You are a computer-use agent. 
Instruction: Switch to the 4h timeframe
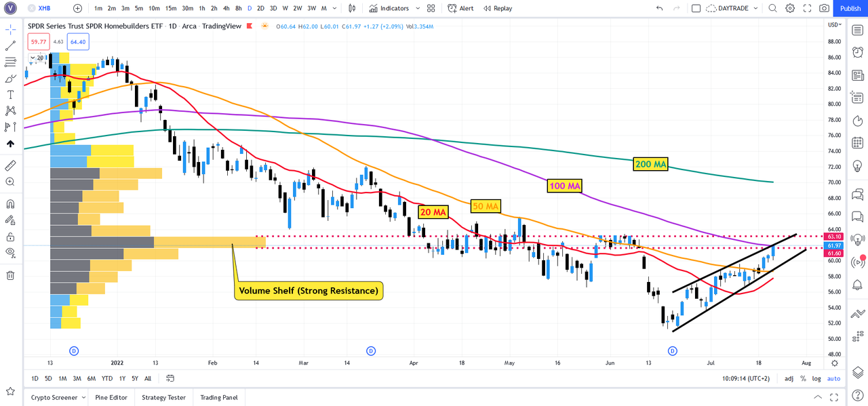226,8
